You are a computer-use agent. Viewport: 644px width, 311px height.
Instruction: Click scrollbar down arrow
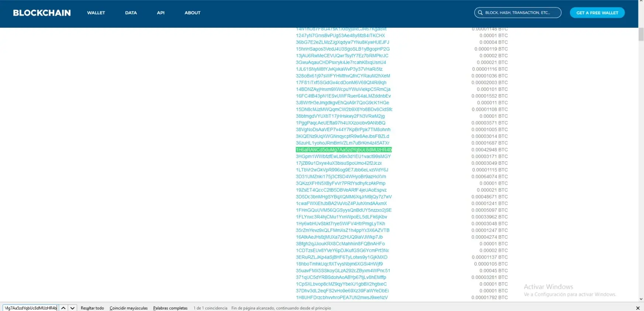(641, 299)
